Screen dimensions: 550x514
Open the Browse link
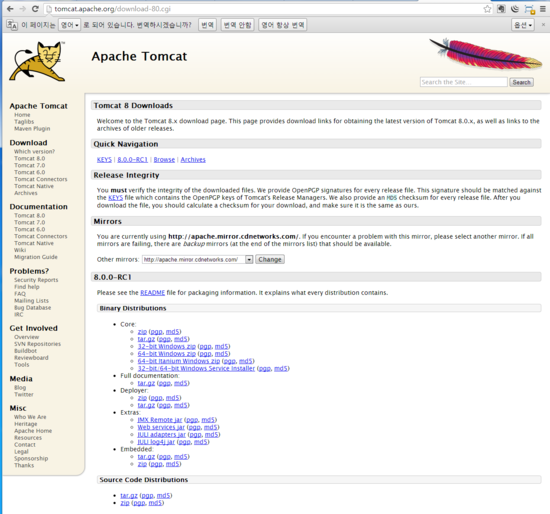click(164, 160)
